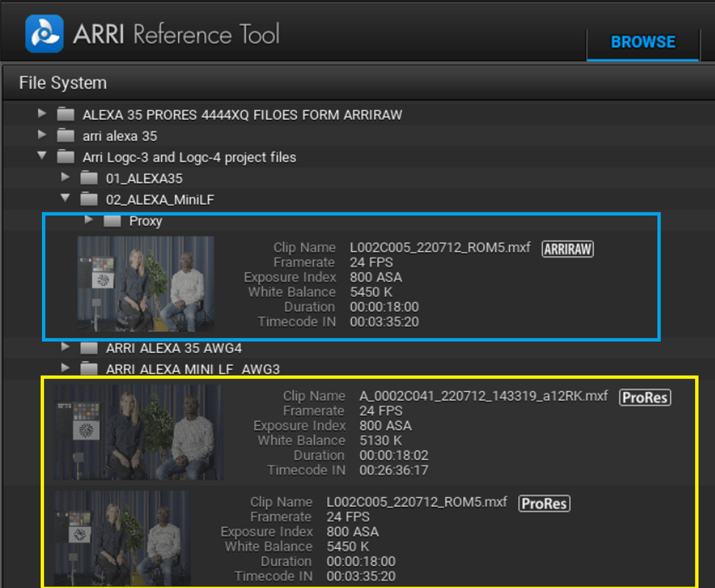
Task: Click the 'A_0002C041_220712_143319_a12RK.mxf' clip name
Action: [484, 396]
